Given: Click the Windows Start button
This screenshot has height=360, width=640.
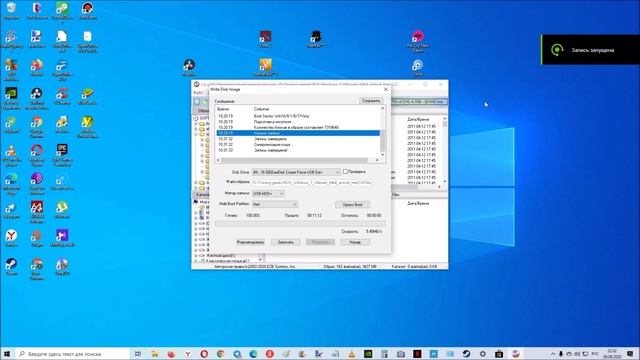Looking at the screenshot, I should 7,353.
